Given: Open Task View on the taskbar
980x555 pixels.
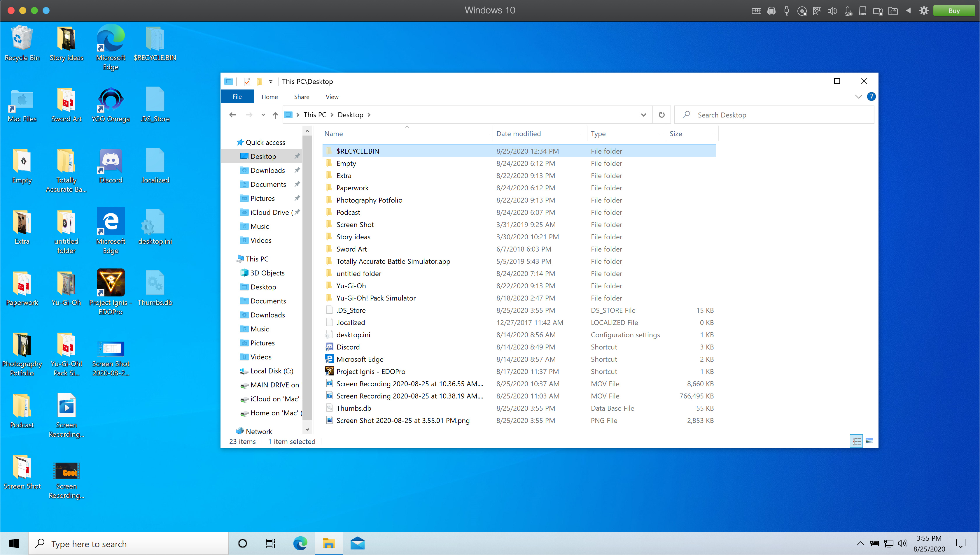Looking at the screenshot, I should click(270, 543).
